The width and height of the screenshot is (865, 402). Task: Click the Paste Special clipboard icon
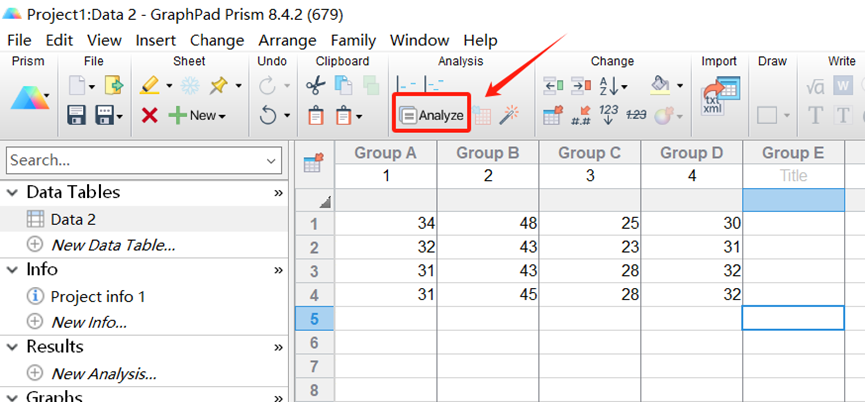pyautogui.click(x=344, y=116)
